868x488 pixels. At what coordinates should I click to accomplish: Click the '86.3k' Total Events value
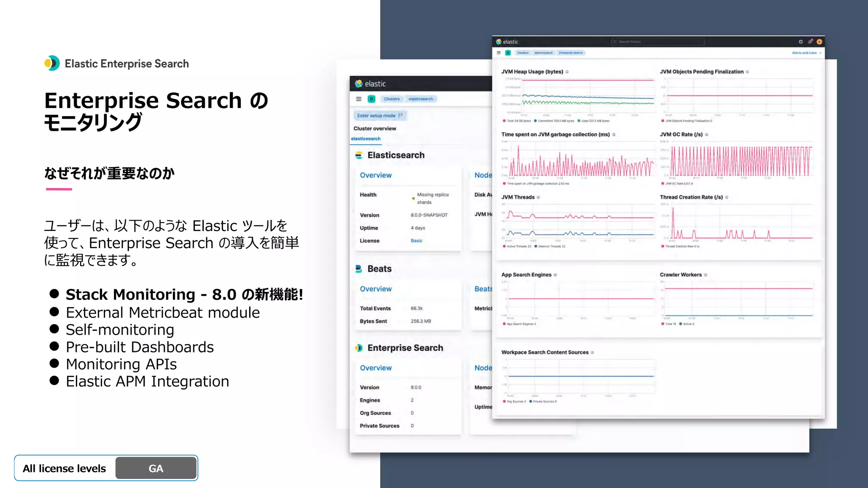tap(417, 308)
